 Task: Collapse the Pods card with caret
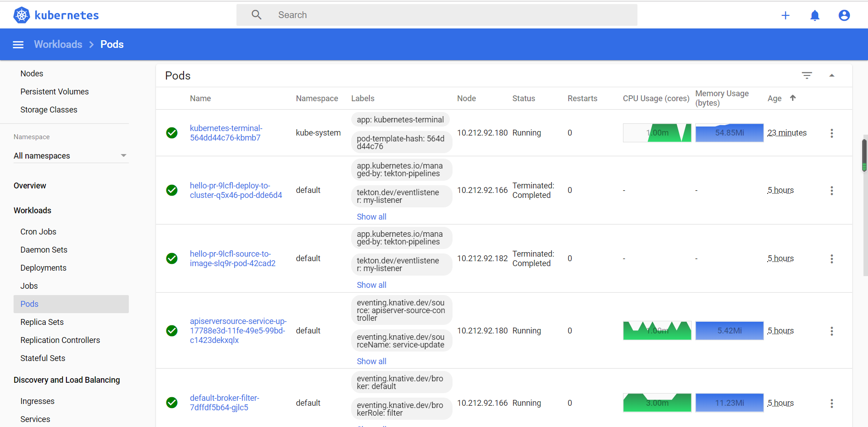click(831, 75)
